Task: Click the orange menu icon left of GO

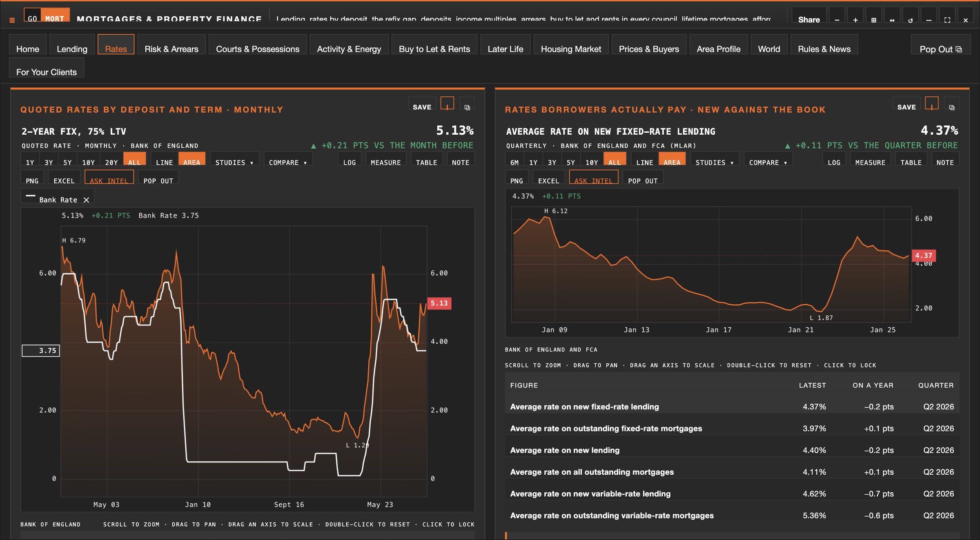Action: click(x=12, y=20)
